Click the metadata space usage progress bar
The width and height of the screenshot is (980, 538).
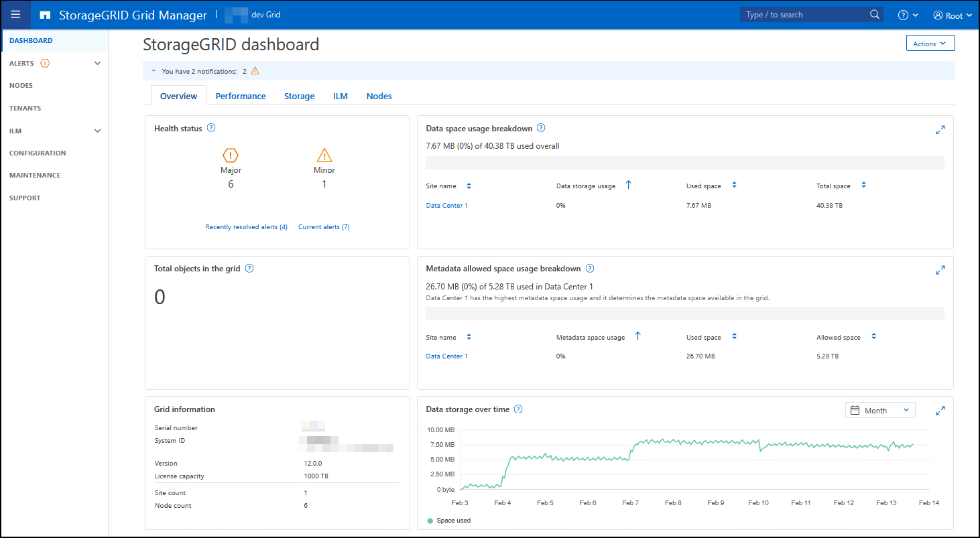[685, 314]
